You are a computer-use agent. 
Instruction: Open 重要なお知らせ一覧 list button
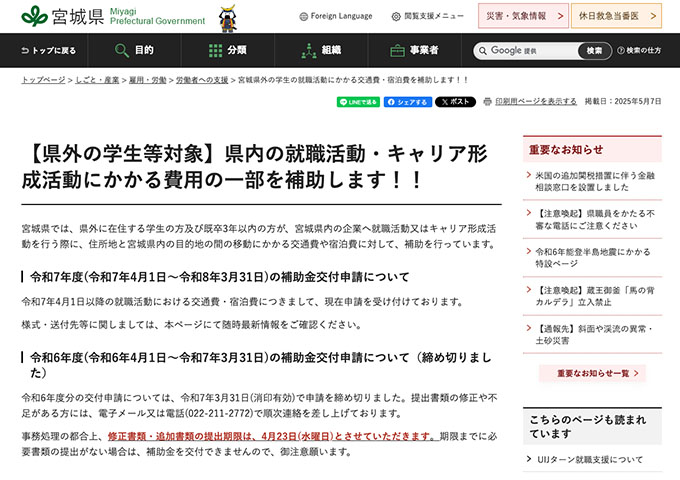[x=592, y=373]
